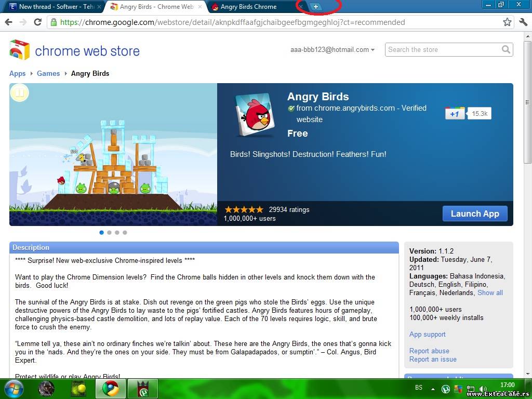The width and height of the screenshot is (532, 399).
Task: Show hidden system tray icons
Action: (433, 389)
